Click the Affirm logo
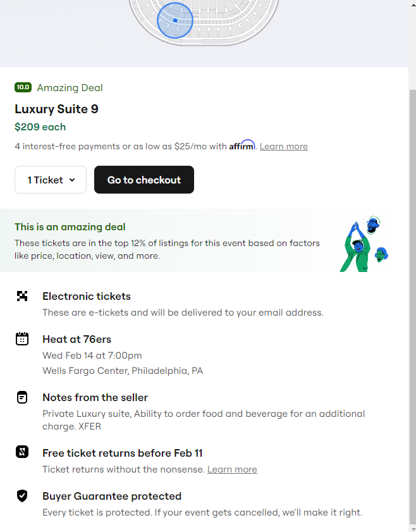Viewport: 416px width, 532px height. [242, 146]
